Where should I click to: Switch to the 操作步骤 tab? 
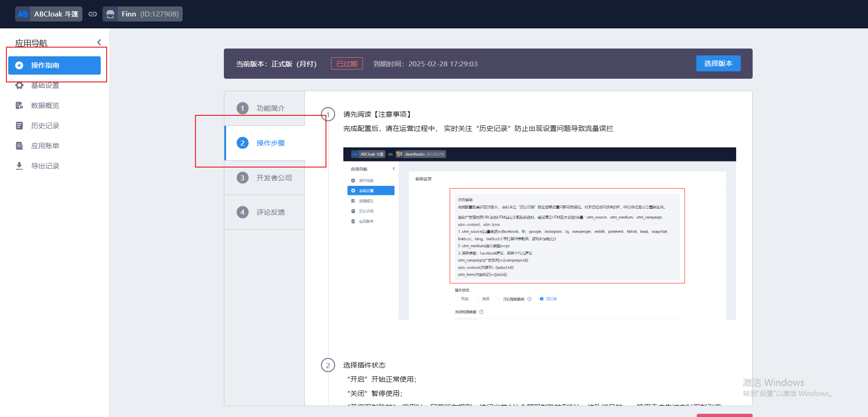click(265, 143)
